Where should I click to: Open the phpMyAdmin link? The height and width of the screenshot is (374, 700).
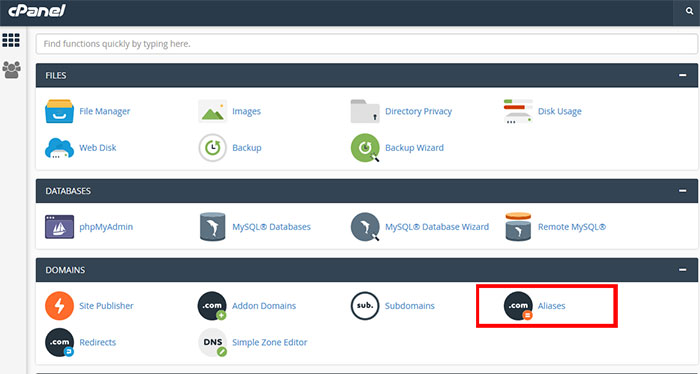click(106, 227)
